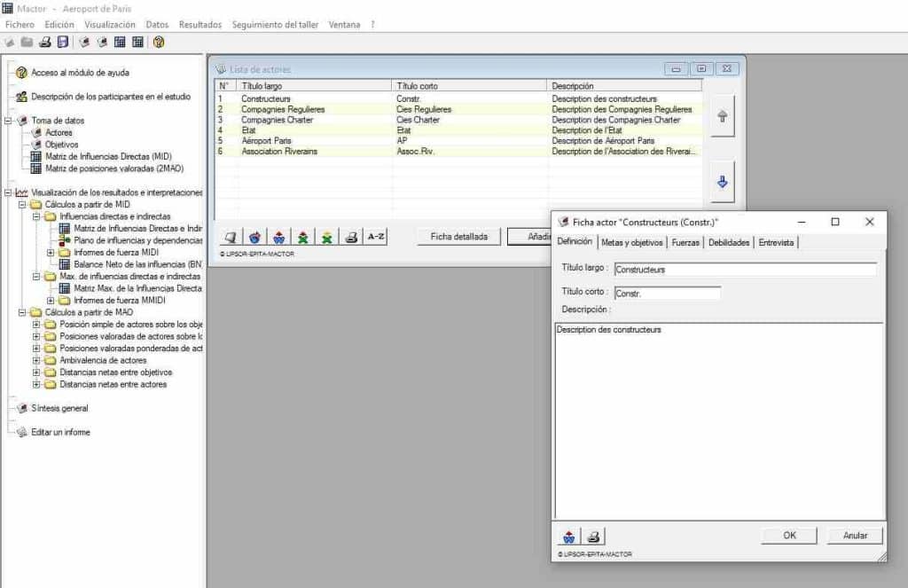Click the save disk toolbar icon
The image size is (908, 588).
coord(63,42)
